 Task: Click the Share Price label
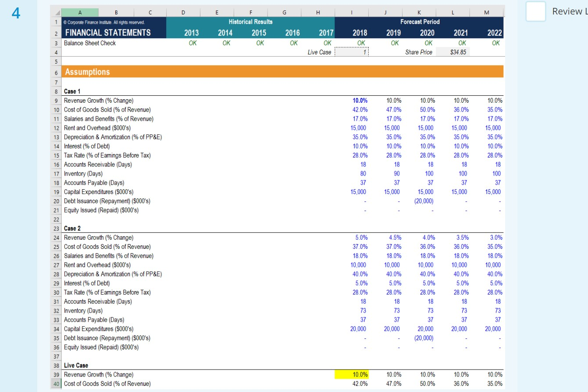click(x=419, y=52)
